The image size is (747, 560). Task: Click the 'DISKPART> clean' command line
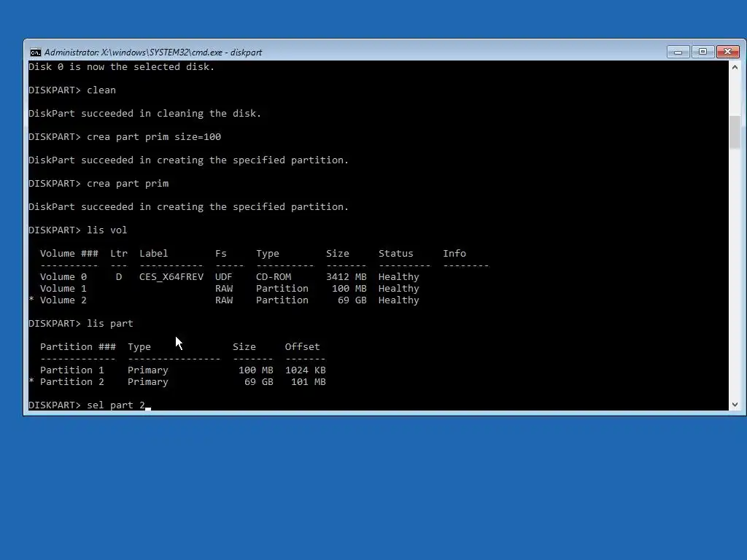click(72, 90)
